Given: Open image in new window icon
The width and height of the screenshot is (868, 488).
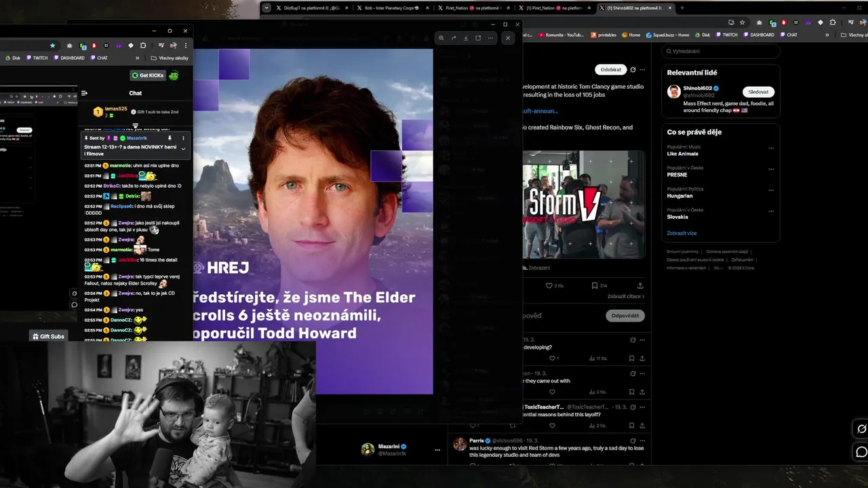Looking at the screenshot, I should click(478, 38).
